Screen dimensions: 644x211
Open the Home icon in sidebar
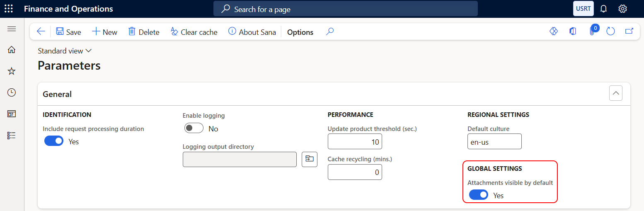(x=12, y=50)
